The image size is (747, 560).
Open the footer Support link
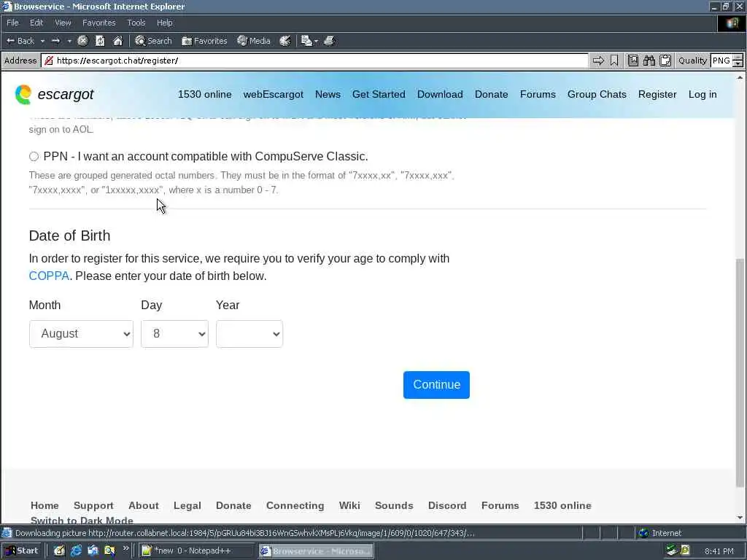tap(93, 506)
